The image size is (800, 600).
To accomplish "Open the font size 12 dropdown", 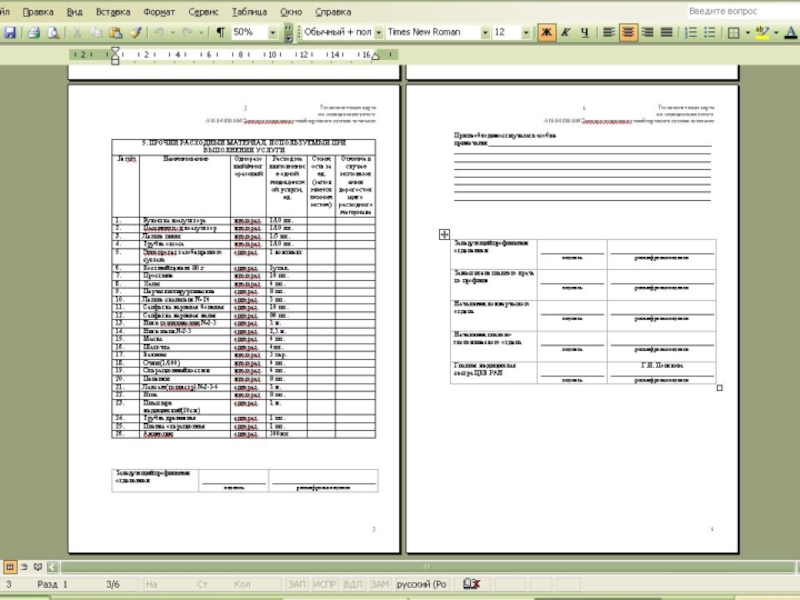I will tap(527, 33).
